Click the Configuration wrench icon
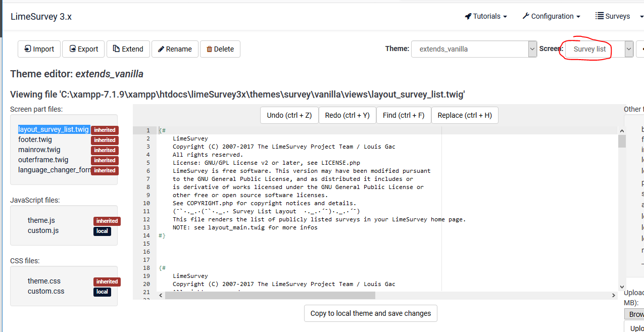Viewport: 644px width, 332px height. point(526,16)
